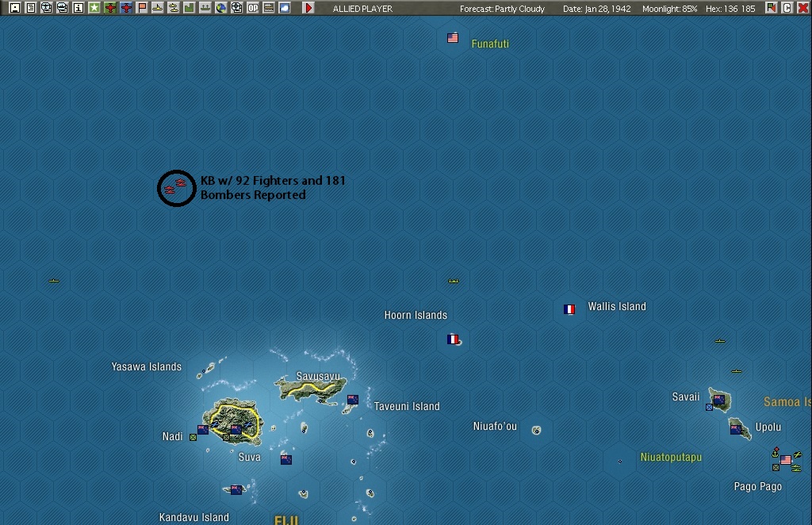Click the Wallis Island map label
Viewport: 812px width, 525px height.
(x=617, y=306)
